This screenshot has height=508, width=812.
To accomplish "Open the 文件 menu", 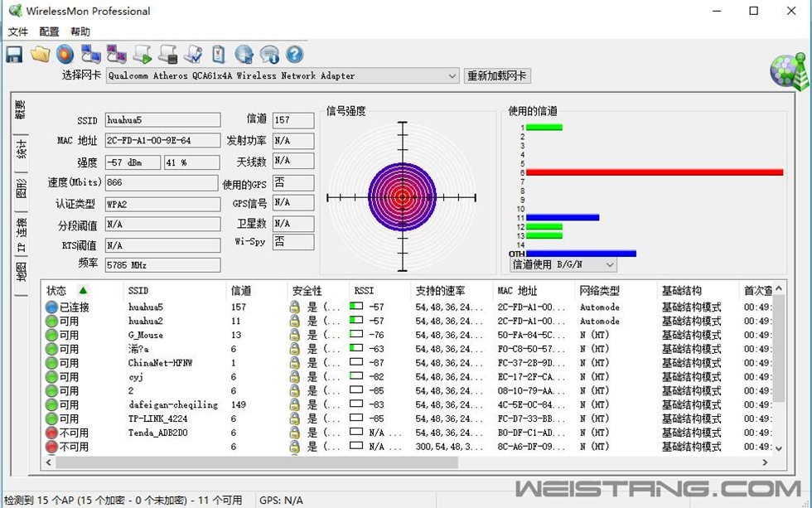I will pos(18,31).
